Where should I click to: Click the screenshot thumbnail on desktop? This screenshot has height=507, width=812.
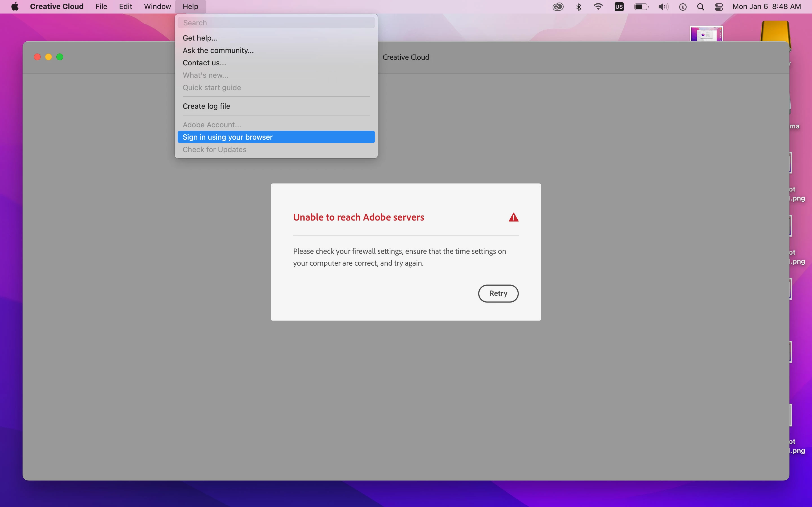706,34
